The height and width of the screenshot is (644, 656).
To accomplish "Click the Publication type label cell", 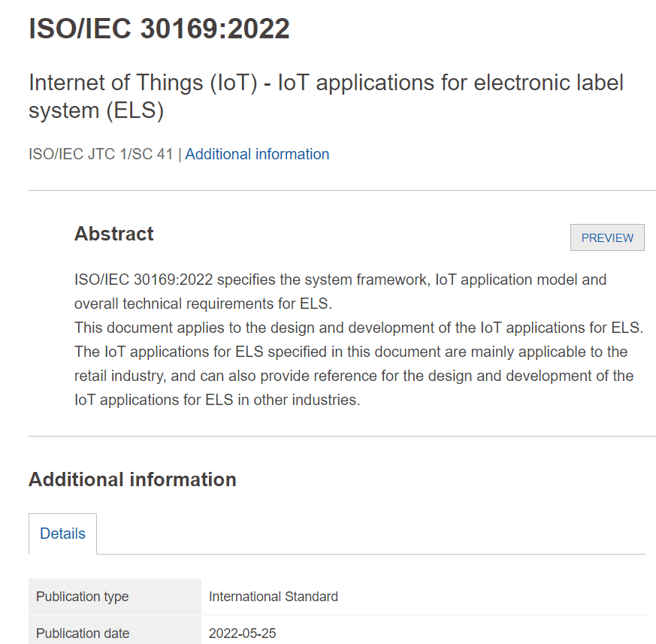I will 83,597.
